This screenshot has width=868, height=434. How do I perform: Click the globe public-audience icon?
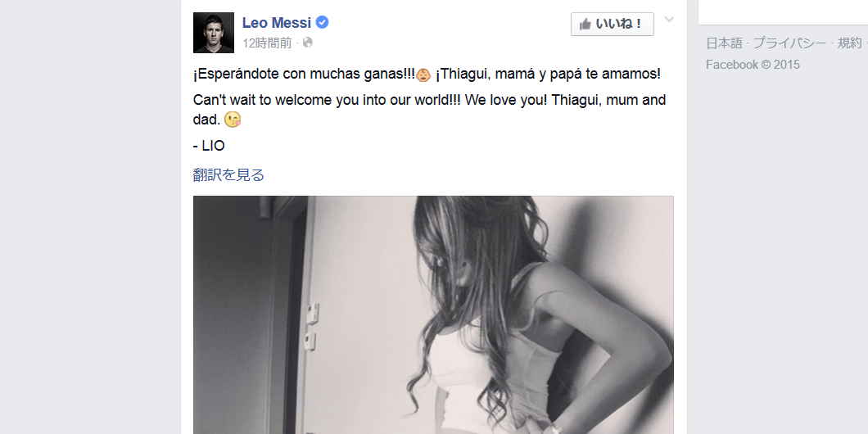pos(308,43)
